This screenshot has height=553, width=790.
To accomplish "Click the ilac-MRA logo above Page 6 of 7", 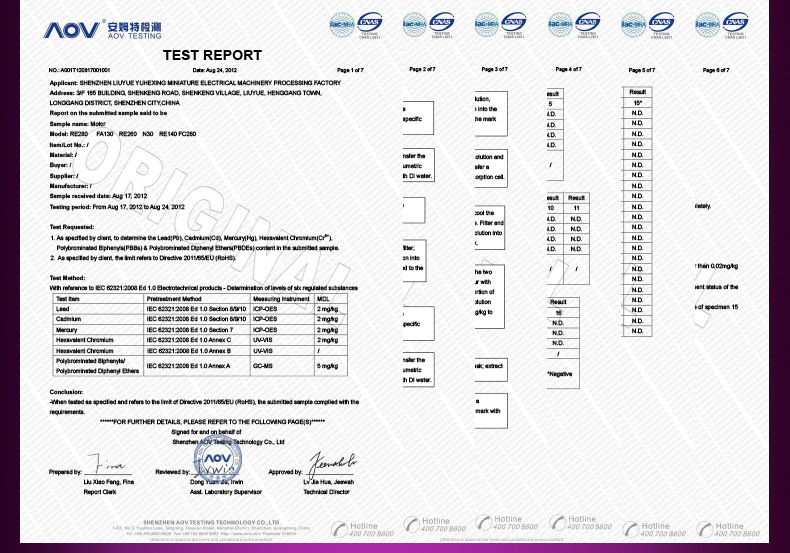I will point(708,25).
